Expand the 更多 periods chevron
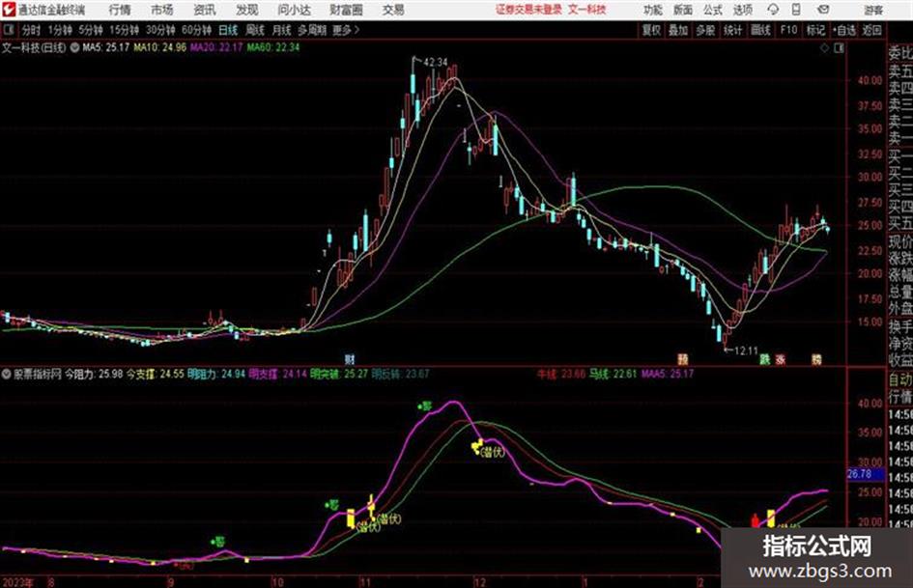Image resolution: width=913 pixels, height=588 pixels. 347,30
